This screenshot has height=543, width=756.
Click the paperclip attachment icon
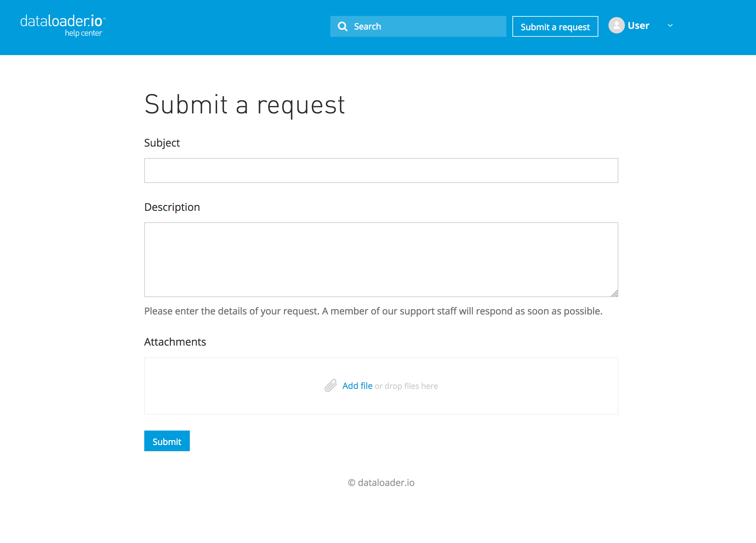coord(331,386)
